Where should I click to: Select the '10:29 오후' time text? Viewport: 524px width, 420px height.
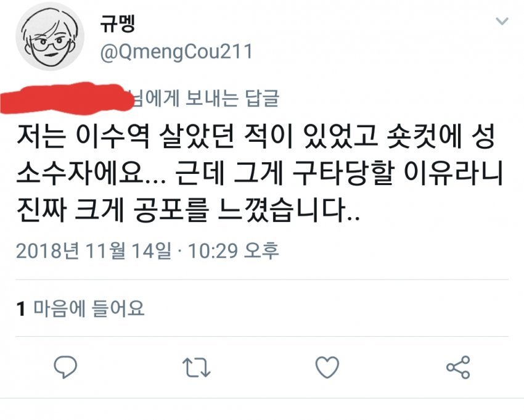233,251
